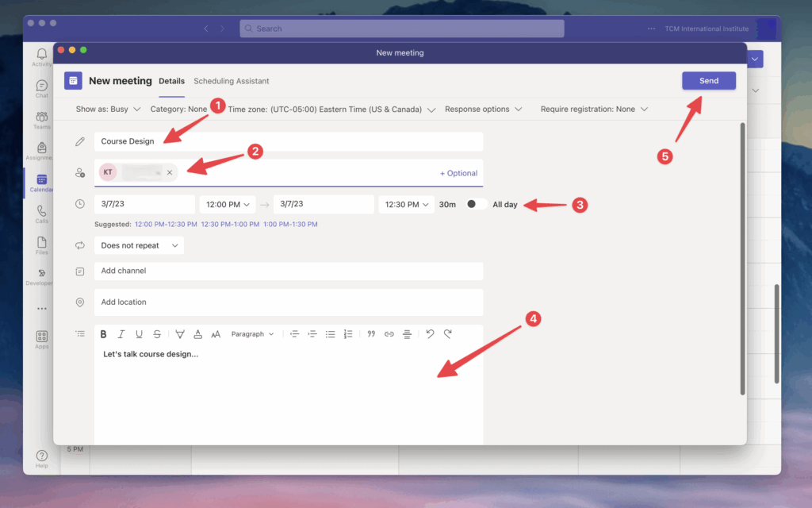Select the Details tab

click(x=171, y=81)
